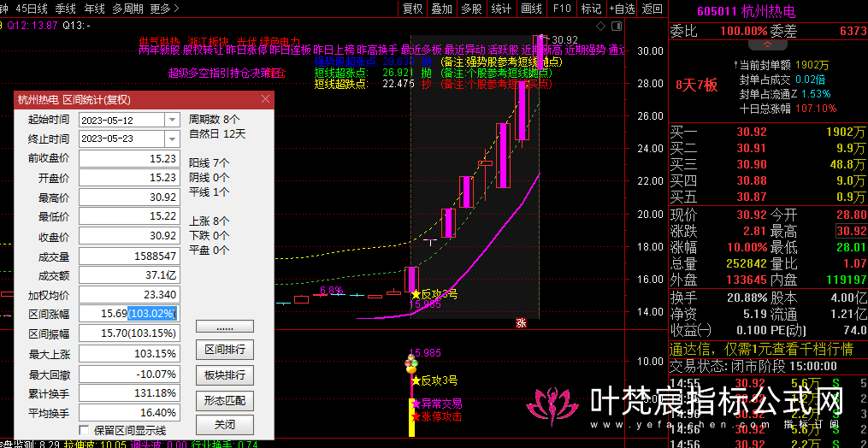Image resolution: width=868 pixels, height=448 pixels.
Task: Click the yellow star 反攻3号 on the candlestick chart
Action: (x=434, y=295)
